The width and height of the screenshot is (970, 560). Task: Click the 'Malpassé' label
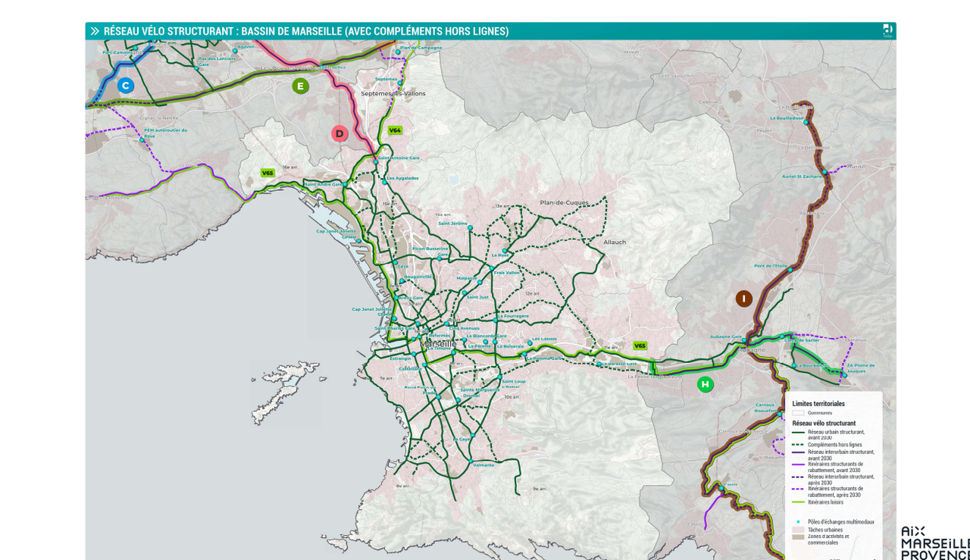click(x=467, y=278)
